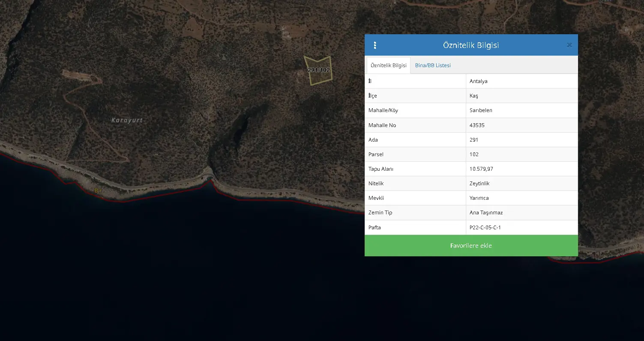
Task: Open the three-dot options menu in dialog header
Action: pos(375,45)
